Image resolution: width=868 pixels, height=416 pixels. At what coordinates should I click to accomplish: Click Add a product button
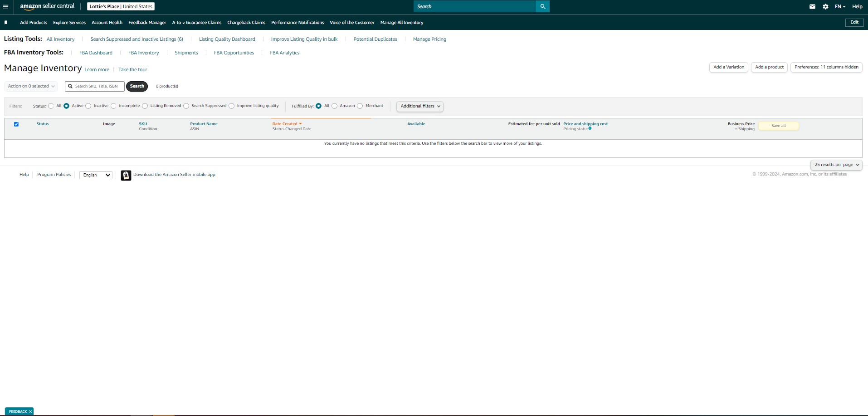pos(770,67)
